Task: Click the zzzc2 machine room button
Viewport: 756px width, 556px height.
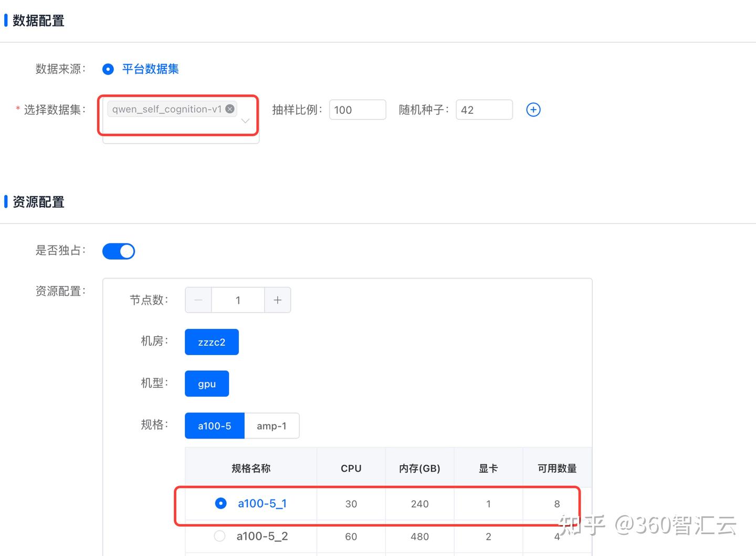Action: (x=212, y=341)
